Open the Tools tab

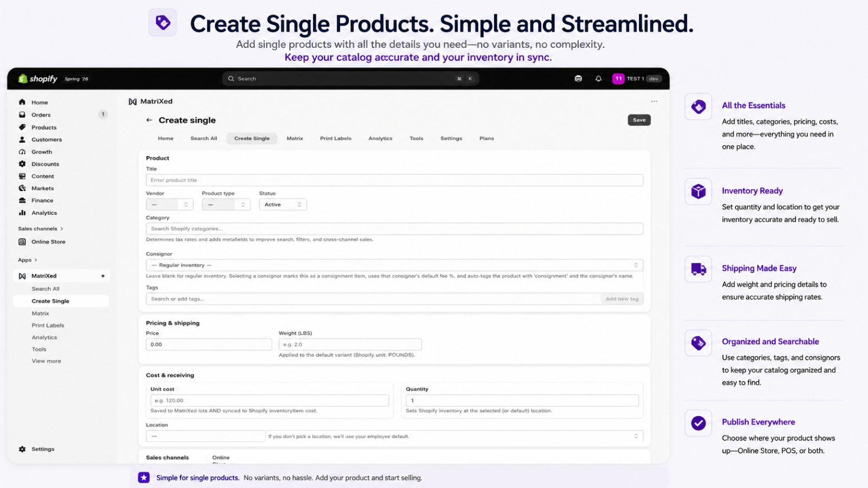416,138
